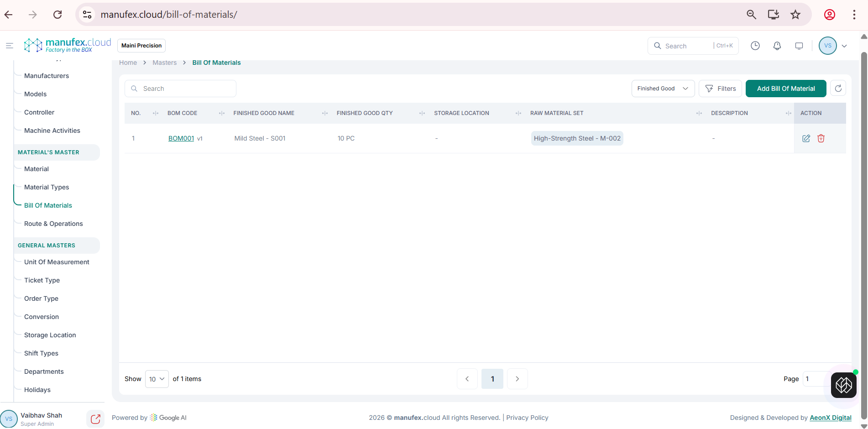Open the floating AI assistant icon

tap(843, 385)
